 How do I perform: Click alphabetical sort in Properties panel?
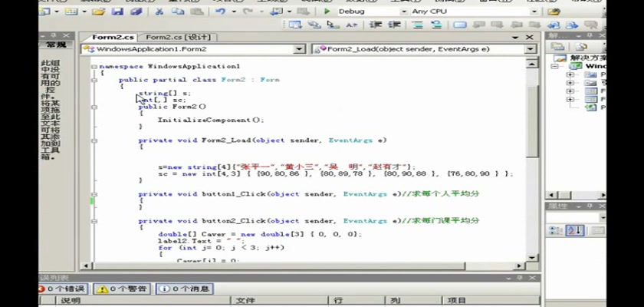[575, 230]
